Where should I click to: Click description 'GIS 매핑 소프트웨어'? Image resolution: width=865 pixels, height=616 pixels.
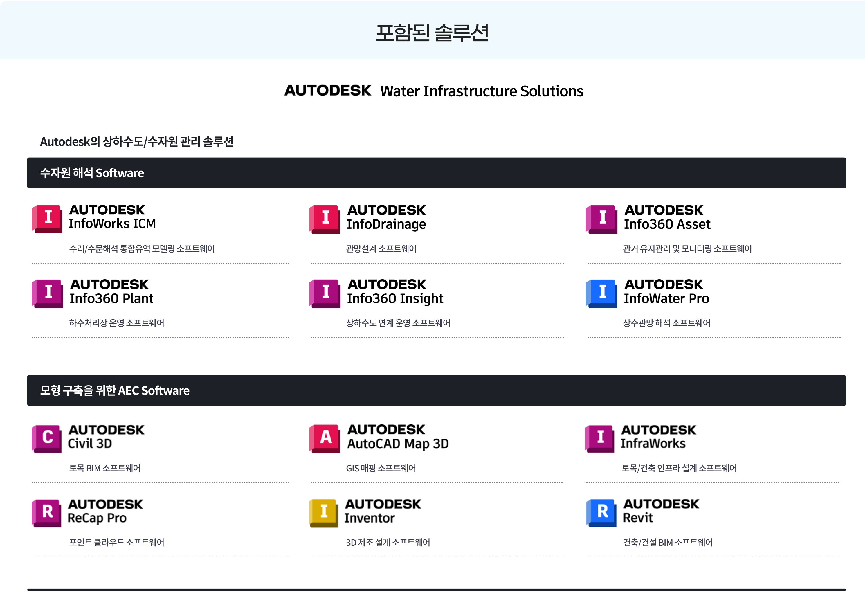pos(381,468)
